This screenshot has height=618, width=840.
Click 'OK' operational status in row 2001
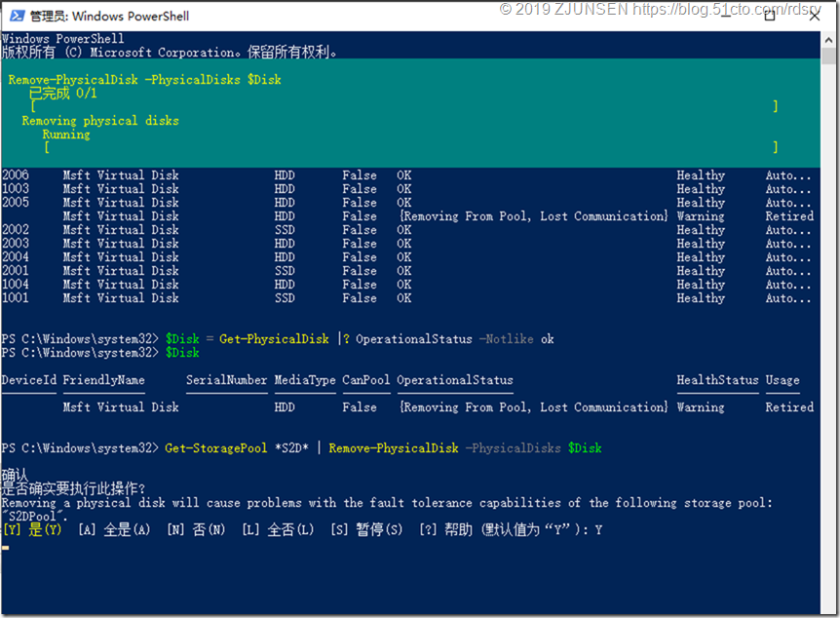[404, 271]
